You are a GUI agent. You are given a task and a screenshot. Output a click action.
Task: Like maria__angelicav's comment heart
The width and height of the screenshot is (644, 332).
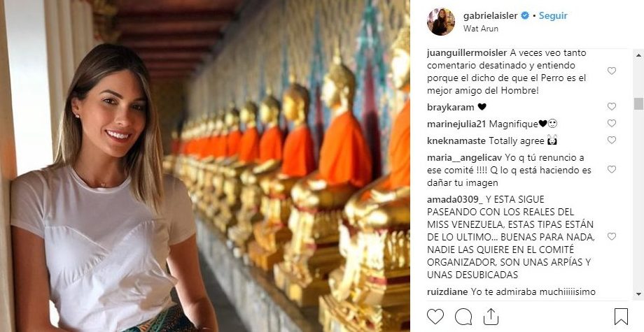(612, 169)
